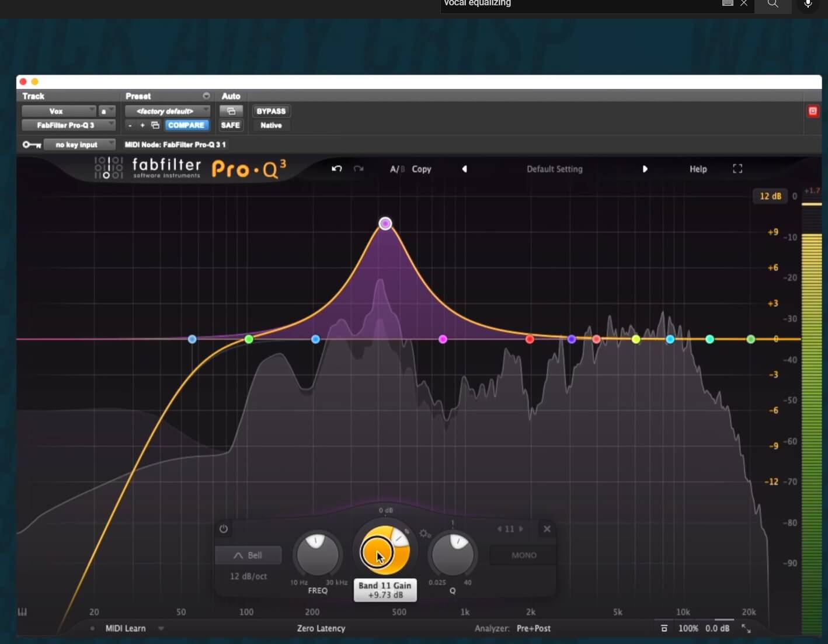828x644 pixels.
Task: Open the MIDI Learn dropdown arrow
Action: coord(161,628)
